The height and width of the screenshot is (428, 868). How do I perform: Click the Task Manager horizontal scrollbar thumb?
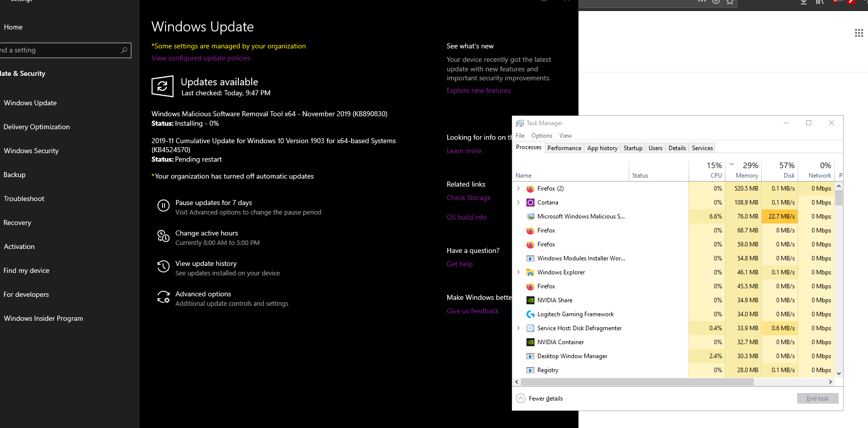click(637, 382)
